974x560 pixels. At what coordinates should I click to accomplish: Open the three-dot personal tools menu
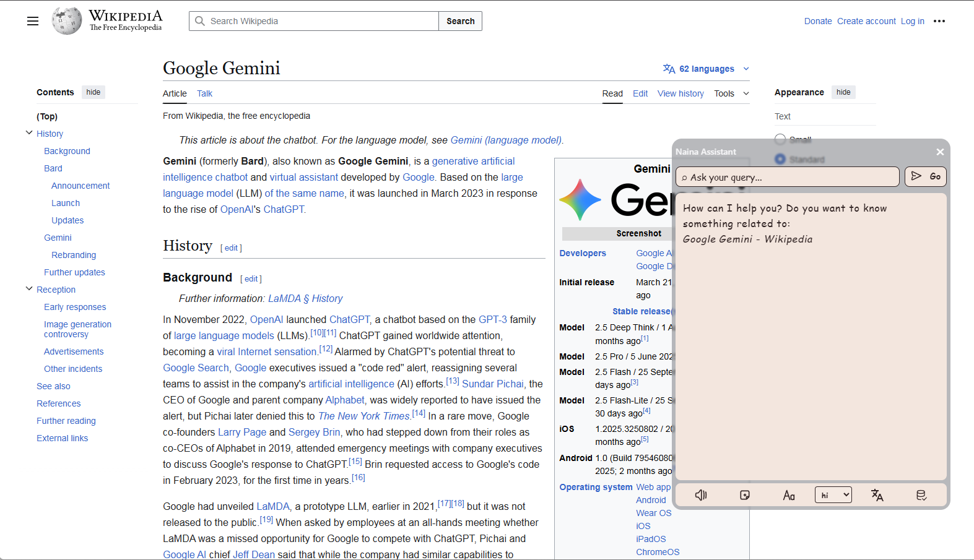[x=939, y=21]
